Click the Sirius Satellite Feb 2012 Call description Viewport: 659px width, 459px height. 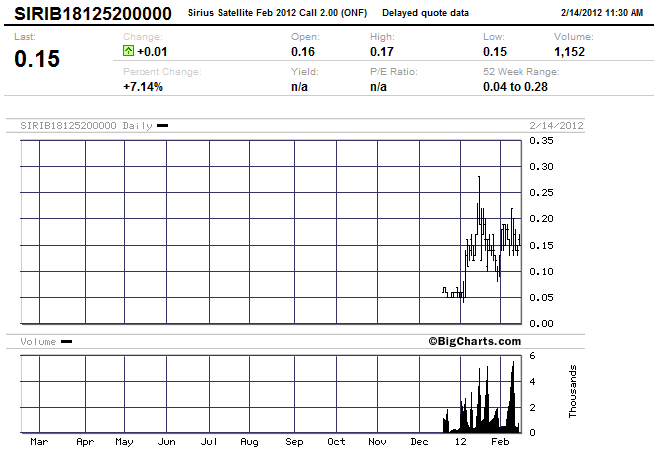(x=277, y=13)
